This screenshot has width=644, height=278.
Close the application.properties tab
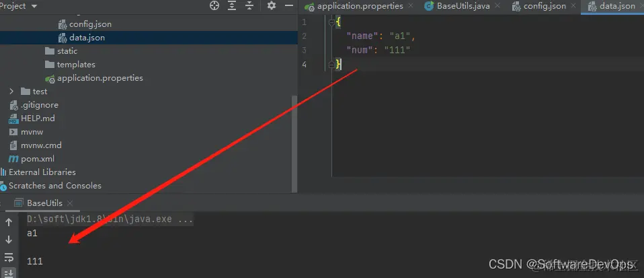click(411, 6)
